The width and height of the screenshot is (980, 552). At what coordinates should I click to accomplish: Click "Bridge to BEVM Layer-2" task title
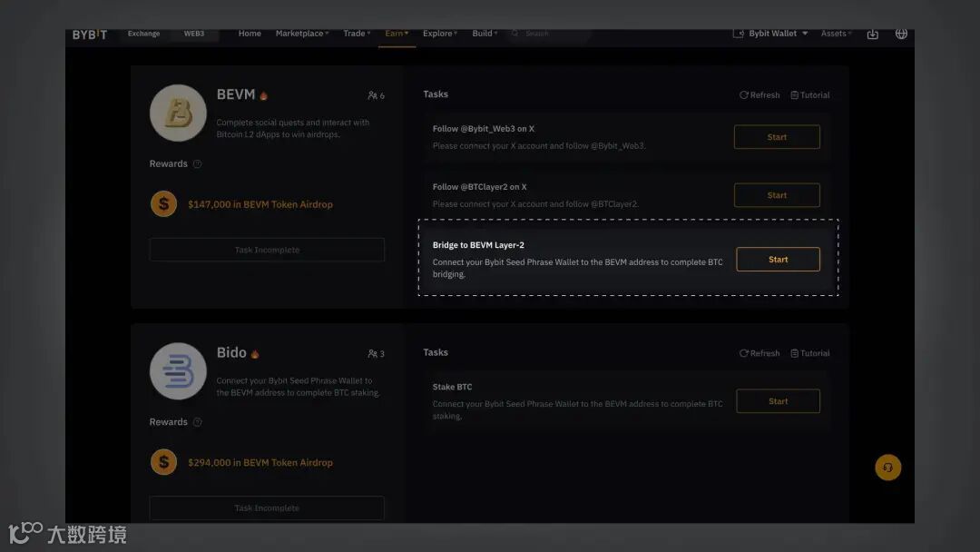point(478,245)
